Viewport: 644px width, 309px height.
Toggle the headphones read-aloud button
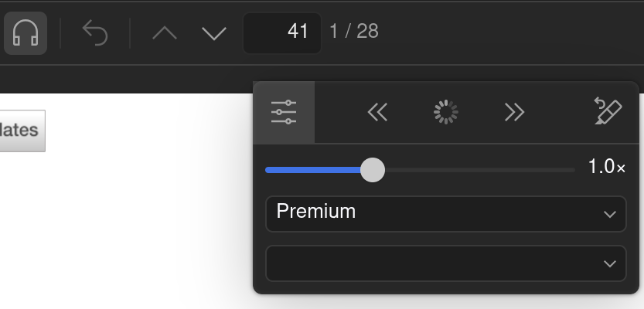(x=26, y=32)
